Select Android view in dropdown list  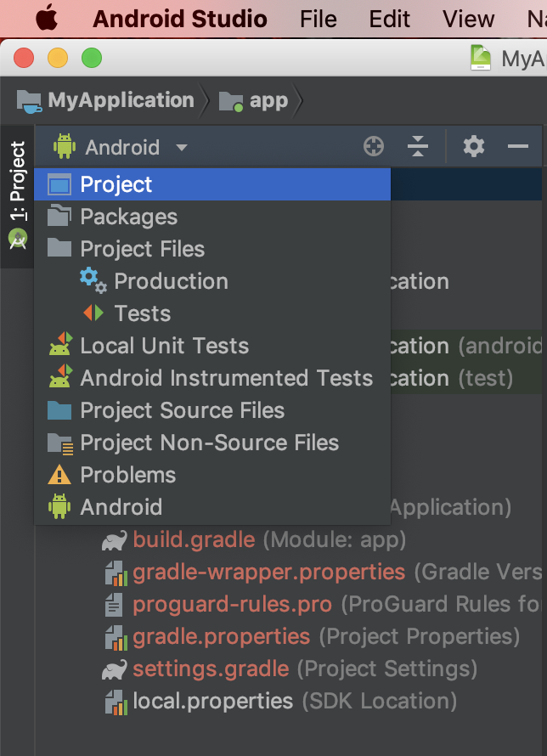212,507
